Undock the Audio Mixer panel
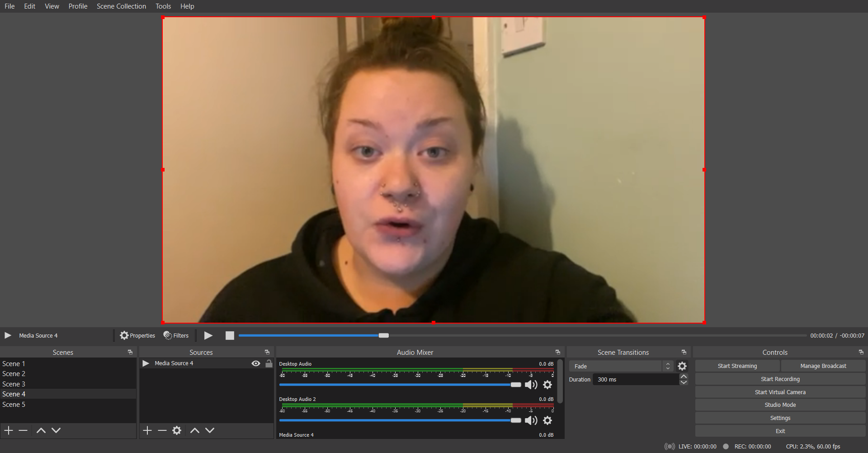Screen dimensions: 868x453 (557, 352)
